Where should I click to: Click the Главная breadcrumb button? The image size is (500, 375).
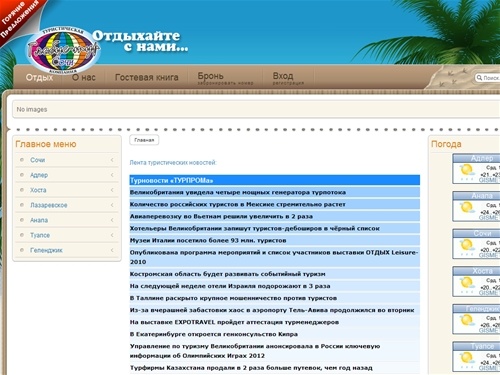pyautogui.click(x=144, y=140)
